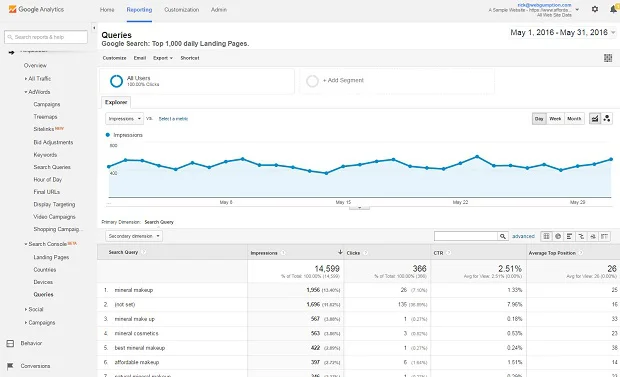Expand the All Traffic sidebar group
The height and width of the screenshot is (377, 620).
(x=38, y=79)
